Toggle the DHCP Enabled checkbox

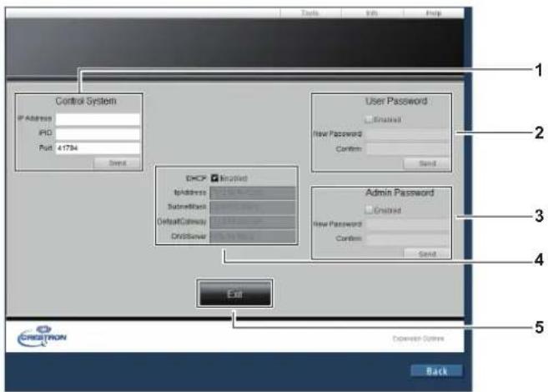tap(214, 178)
